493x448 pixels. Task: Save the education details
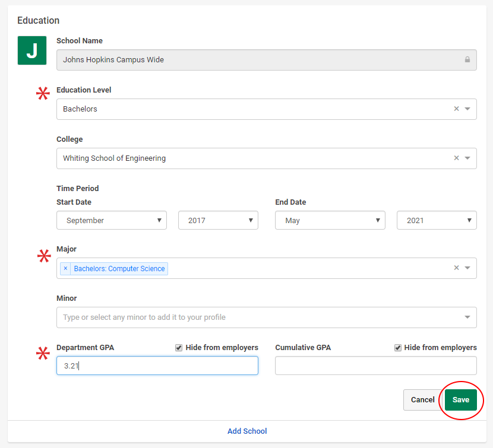[x=460, y=399]
